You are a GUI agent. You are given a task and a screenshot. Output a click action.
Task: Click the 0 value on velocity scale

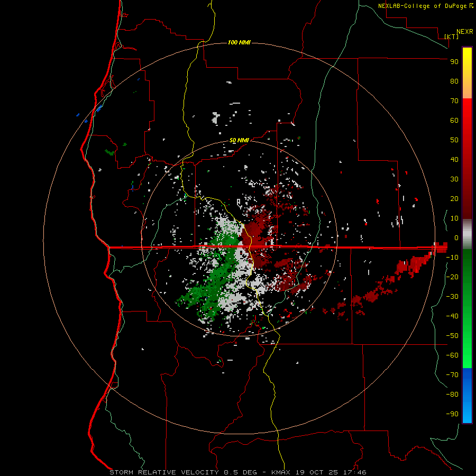pos(456,238)
